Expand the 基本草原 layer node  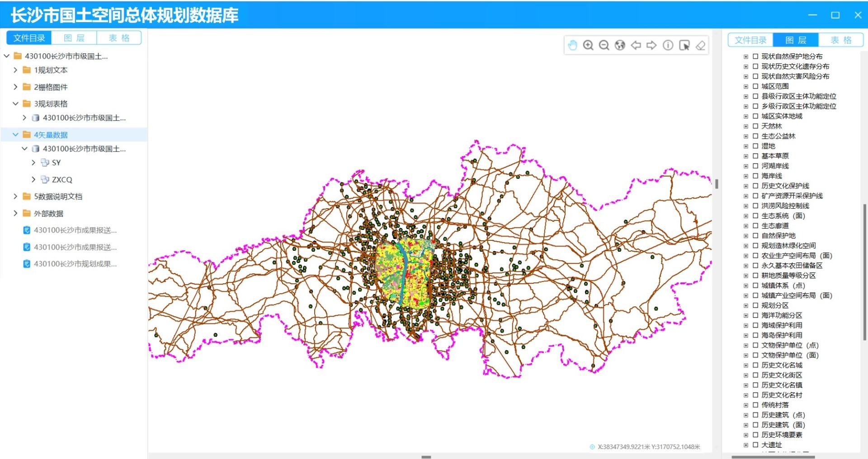point(746,156)
